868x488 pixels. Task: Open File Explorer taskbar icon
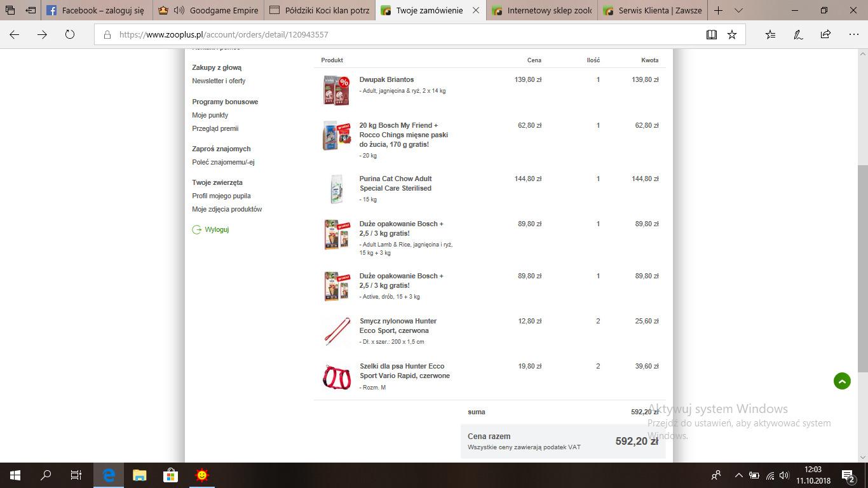tap(139, 475)
